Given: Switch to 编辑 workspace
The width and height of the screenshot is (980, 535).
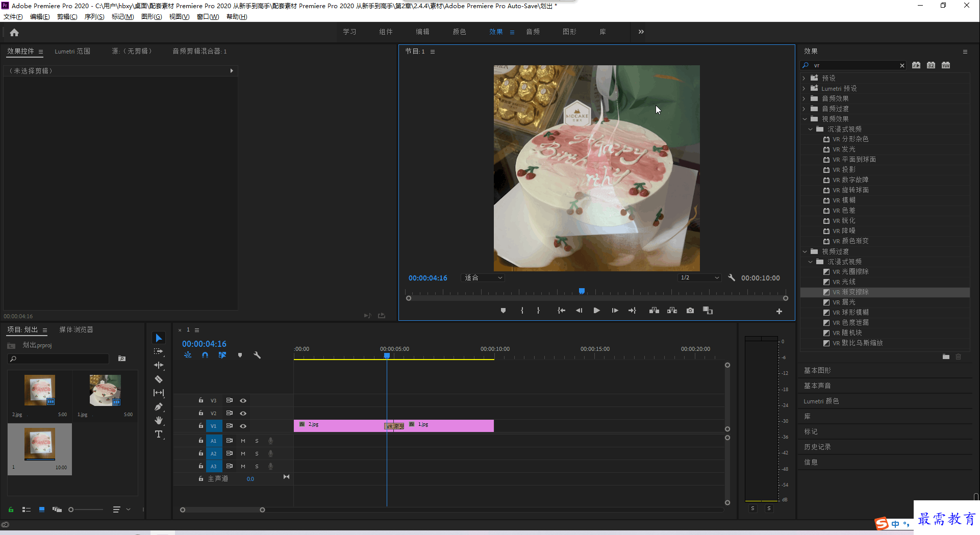Looking at the screenshot, I should [x=422, y=32].
